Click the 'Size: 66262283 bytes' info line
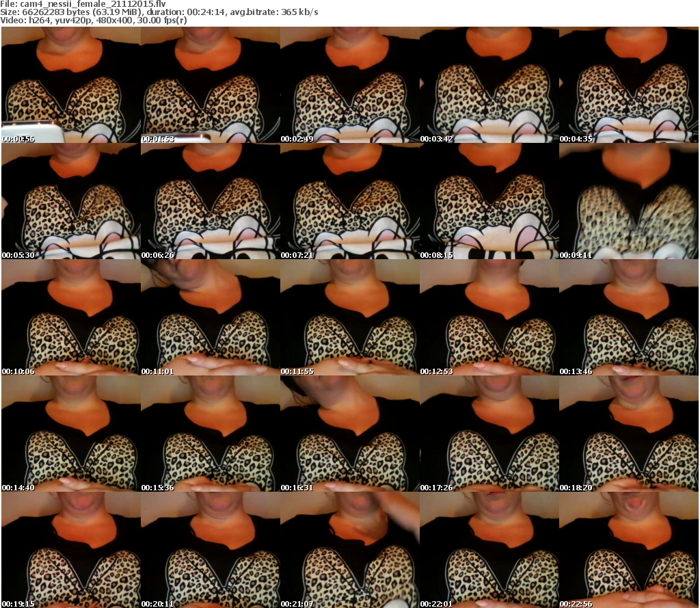This screenshot has height=608, width=700. [159, 12]
